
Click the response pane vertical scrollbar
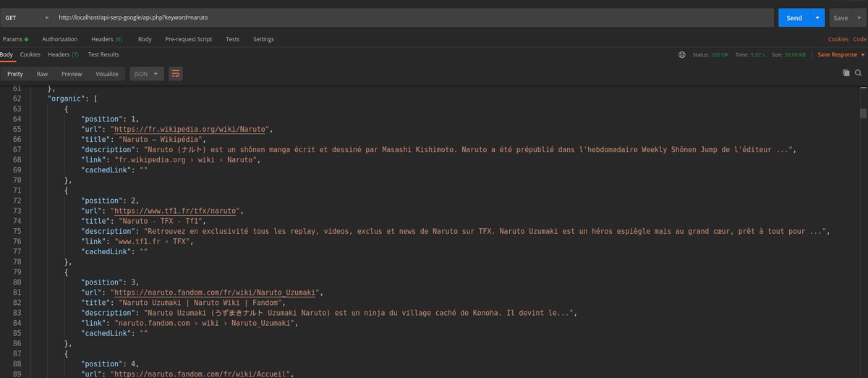[863, 113]
